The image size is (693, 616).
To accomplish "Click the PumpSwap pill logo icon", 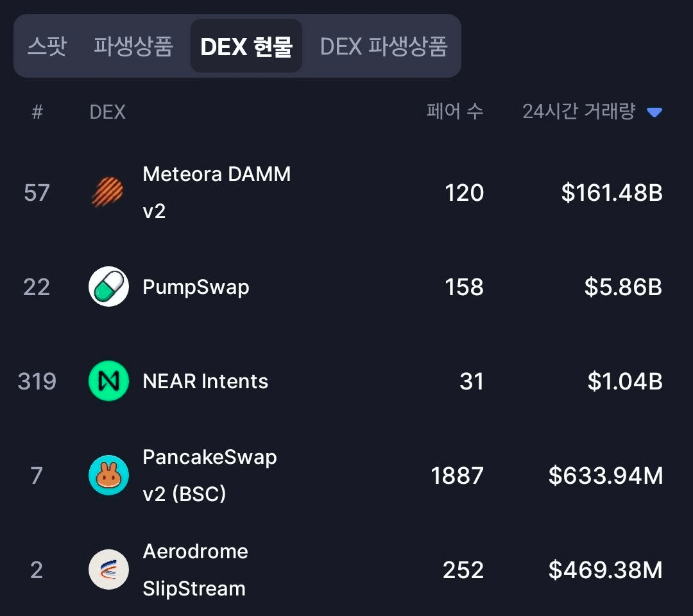I will tap(108, 286).
